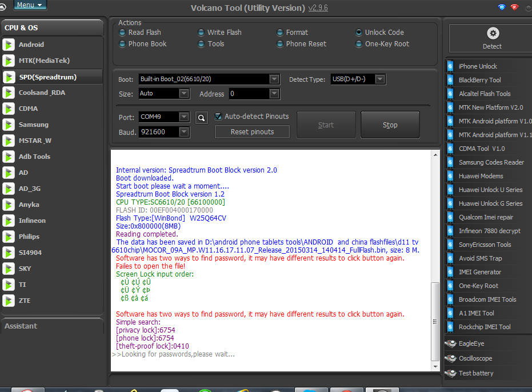The image size is (532, 392).
Task: Click the play icon beside Anyka
Action: (9, 205)
